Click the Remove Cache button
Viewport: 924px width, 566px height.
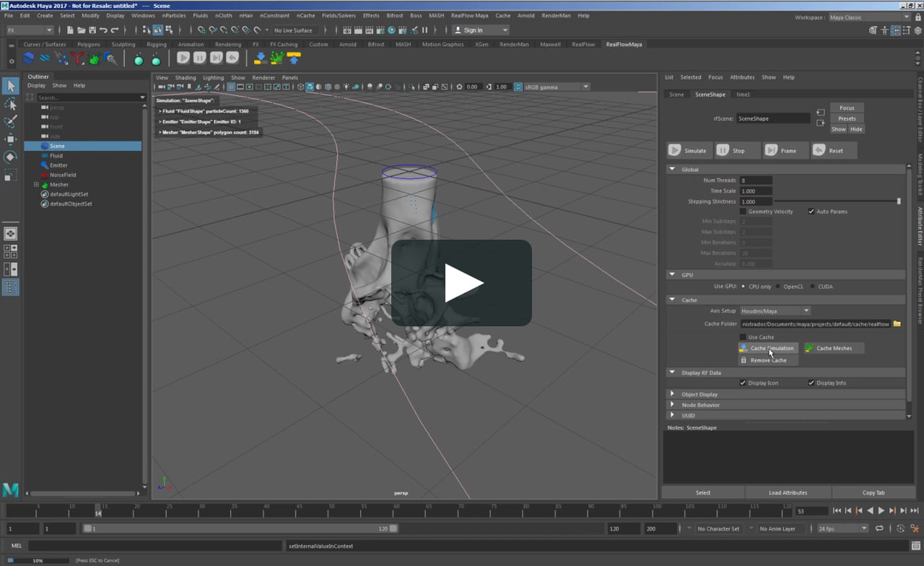768,360
